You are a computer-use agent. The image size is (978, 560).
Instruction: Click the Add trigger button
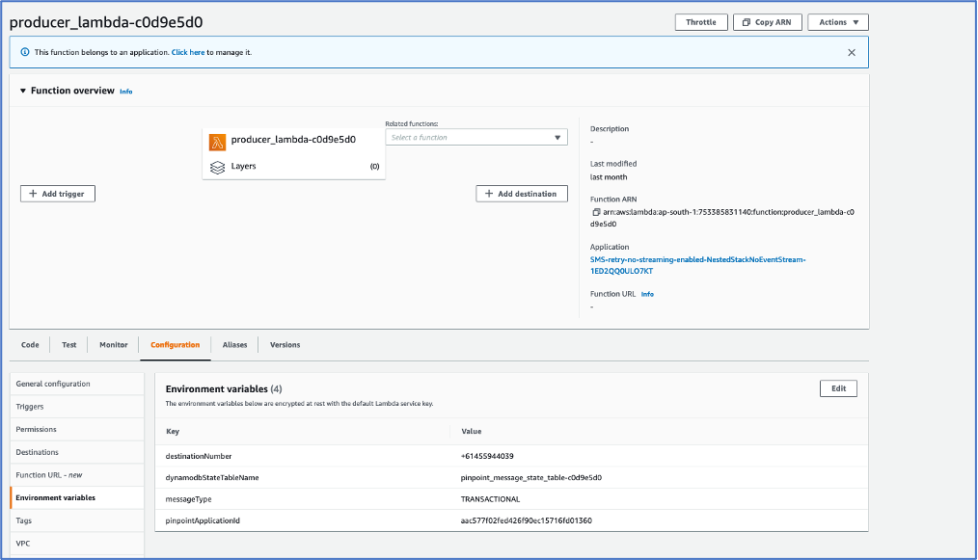(x=57, y=194)
